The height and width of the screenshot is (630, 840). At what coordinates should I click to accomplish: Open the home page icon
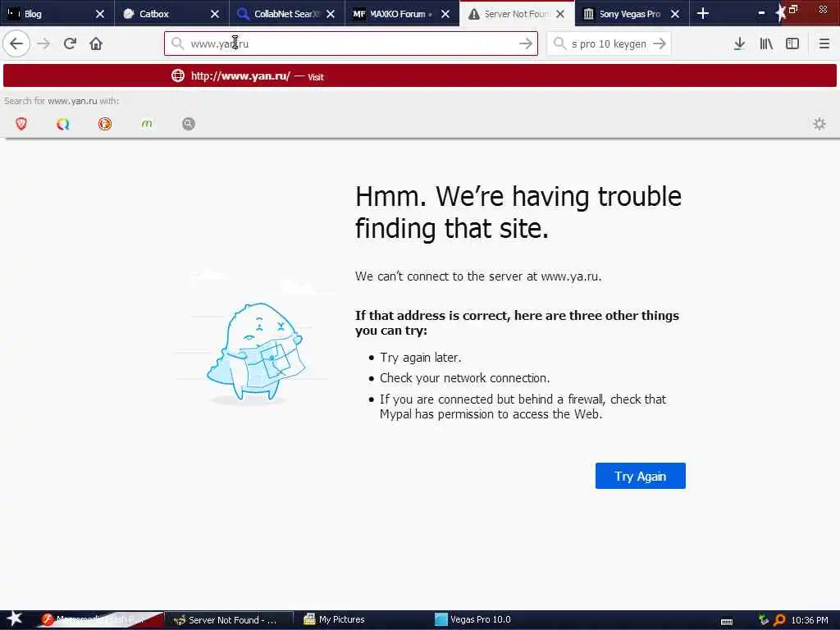pos(96,43)
